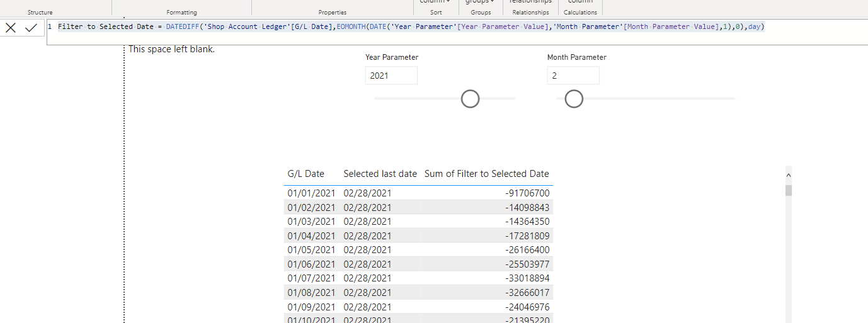Image resolution: width=868 pixels, height=323 pixels.
Task: Select G/L Date cell 01/03/2021
Action: point(312,222)
